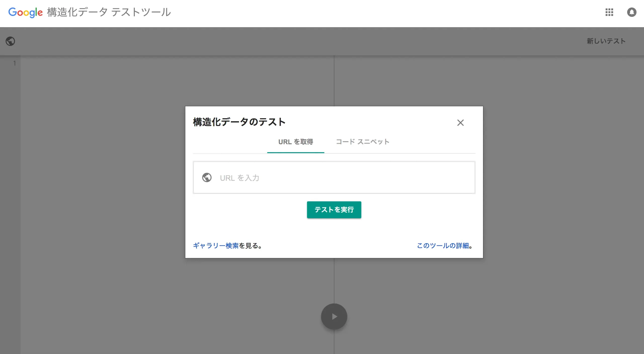Click the Google logo
The image size is (644, 354).
[x=25, y=12]
